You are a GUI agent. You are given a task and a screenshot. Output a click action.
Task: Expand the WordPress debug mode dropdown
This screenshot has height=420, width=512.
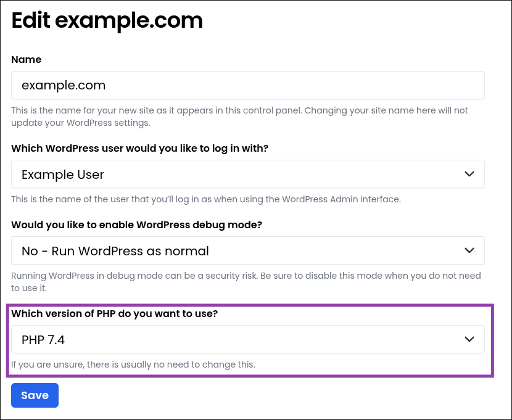pyautogui.click(x=247, y=251)
